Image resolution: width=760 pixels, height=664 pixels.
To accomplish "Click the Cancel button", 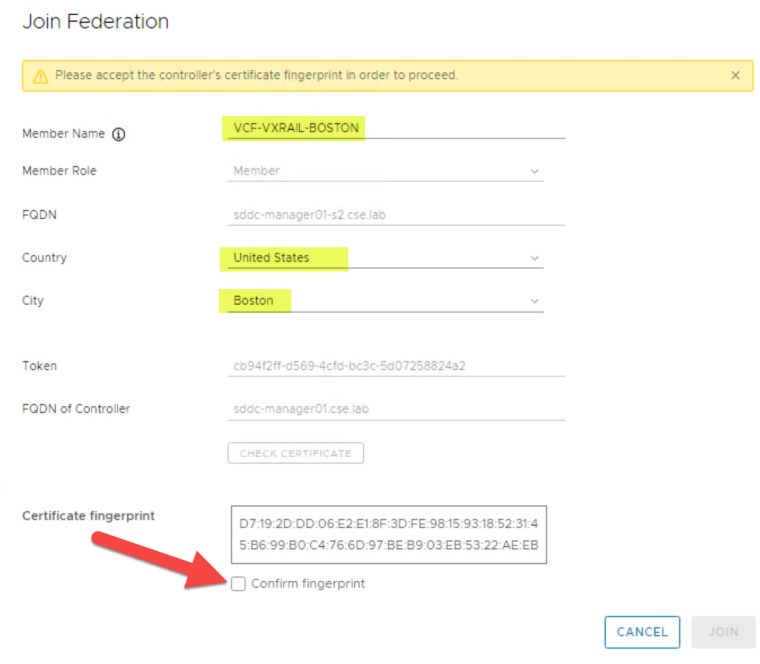I will point(642,632).
